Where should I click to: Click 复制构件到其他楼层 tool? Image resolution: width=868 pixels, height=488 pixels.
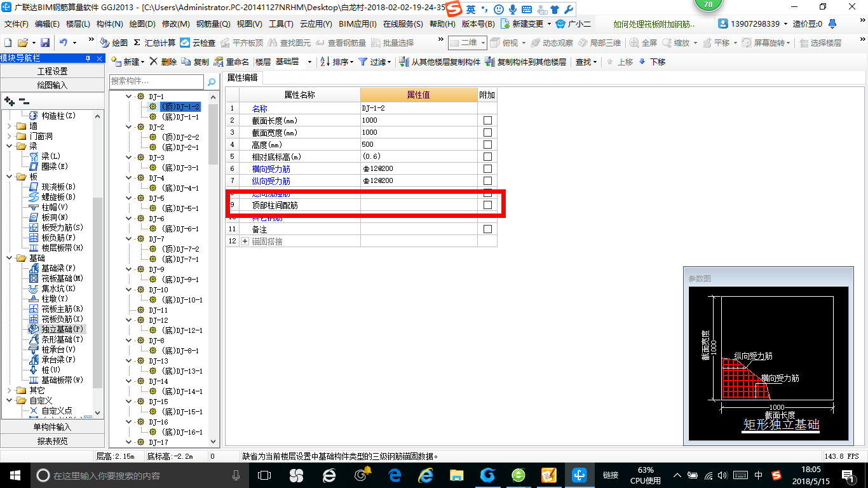526,62
